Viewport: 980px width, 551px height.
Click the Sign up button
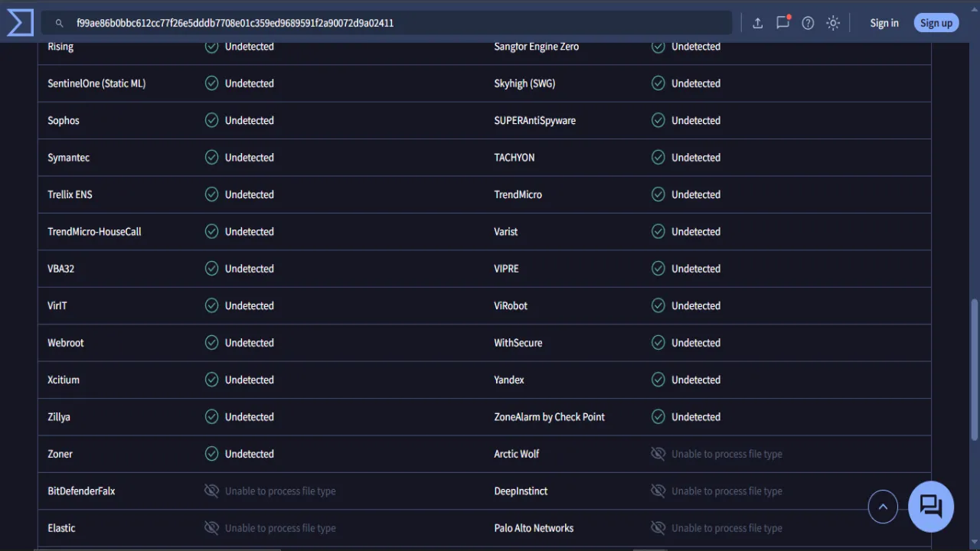click(936, 23)
